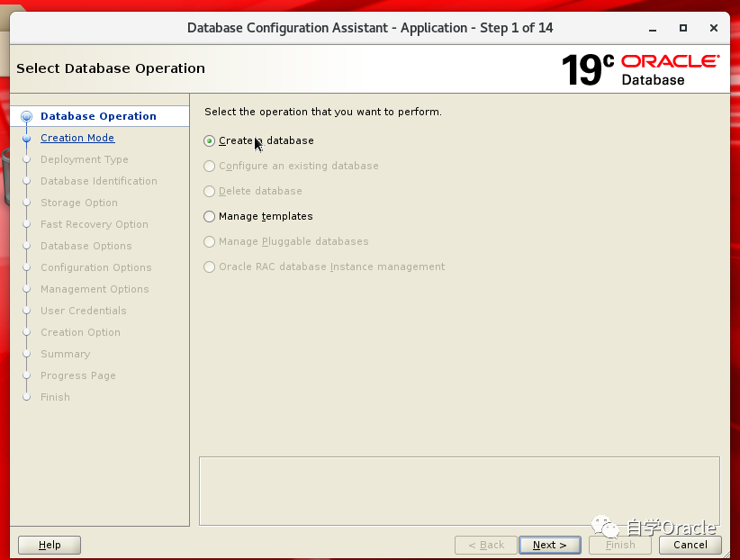Click the Finish step in sidebar
Screen dimensions: 740x560
tap(55, 397)
